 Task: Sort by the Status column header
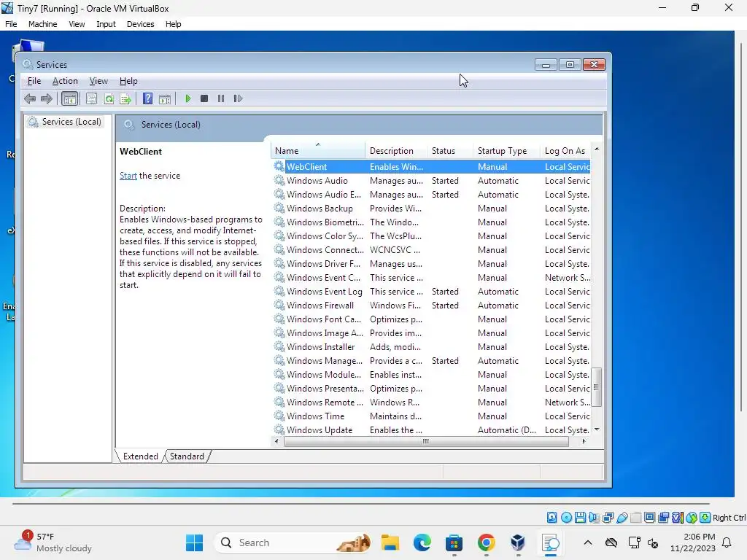(449, 151)
